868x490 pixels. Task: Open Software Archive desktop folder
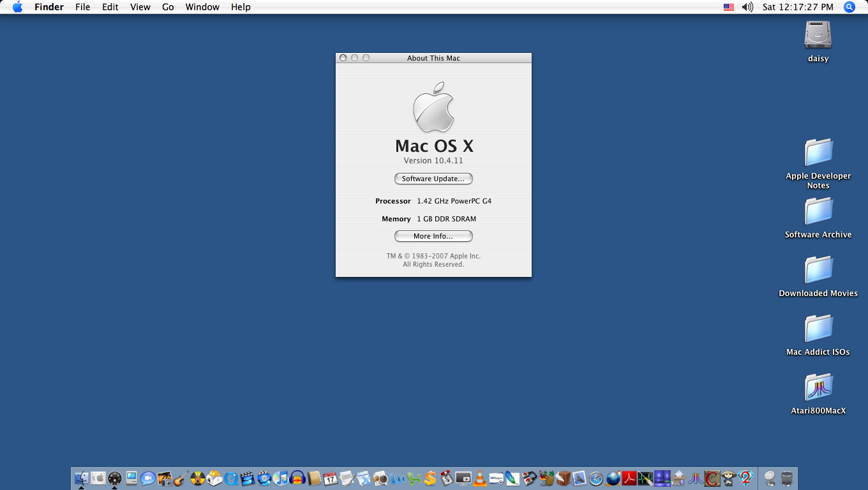(x=818, y=212)
